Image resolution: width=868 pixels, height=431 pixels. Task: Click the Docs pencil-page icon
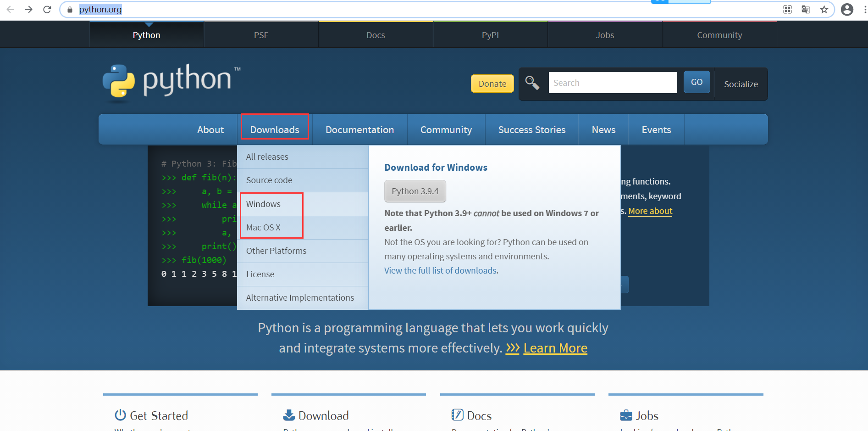point(457,415)
